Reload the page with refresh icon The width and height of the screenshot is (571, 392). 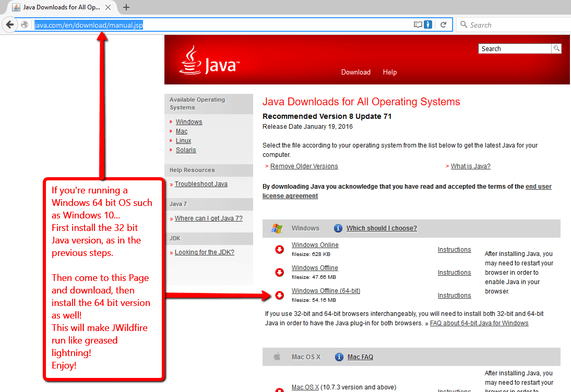[443, 24]
